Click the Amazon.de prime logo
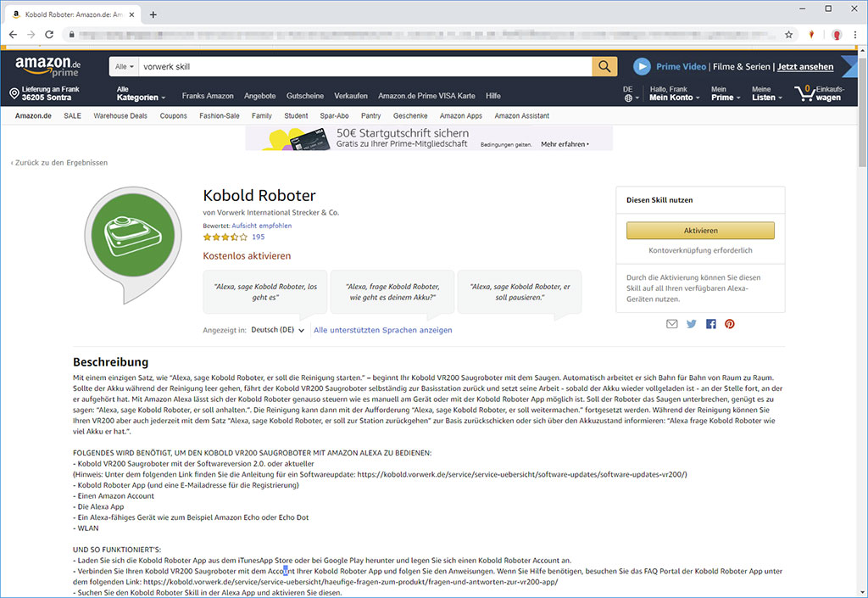The image size is (868, 598). 47,66
